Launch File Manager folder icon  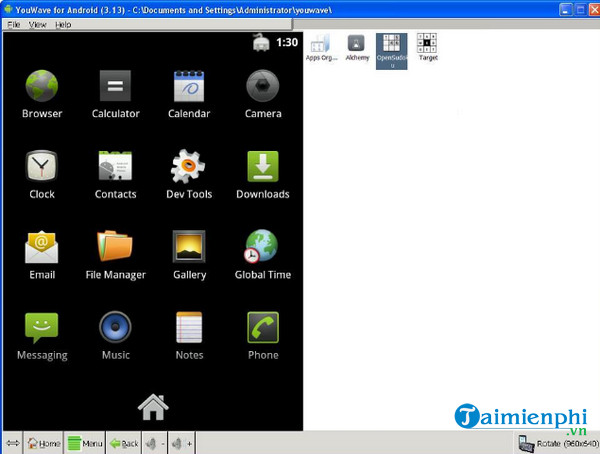(115, 246)
